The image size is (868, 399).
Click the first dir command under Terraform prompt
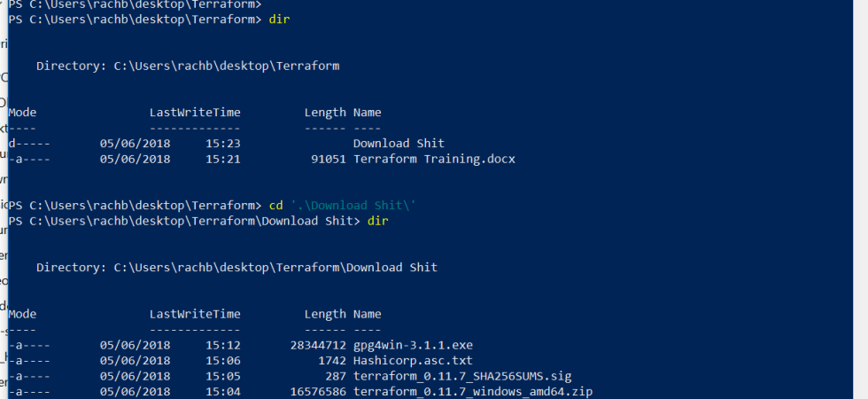[x=279, y=20]
